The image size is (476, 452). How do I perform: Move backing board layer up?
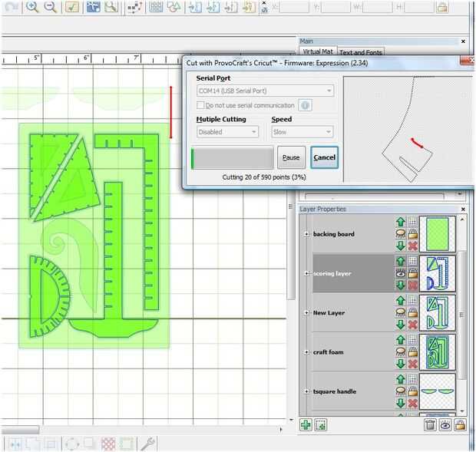401,222
